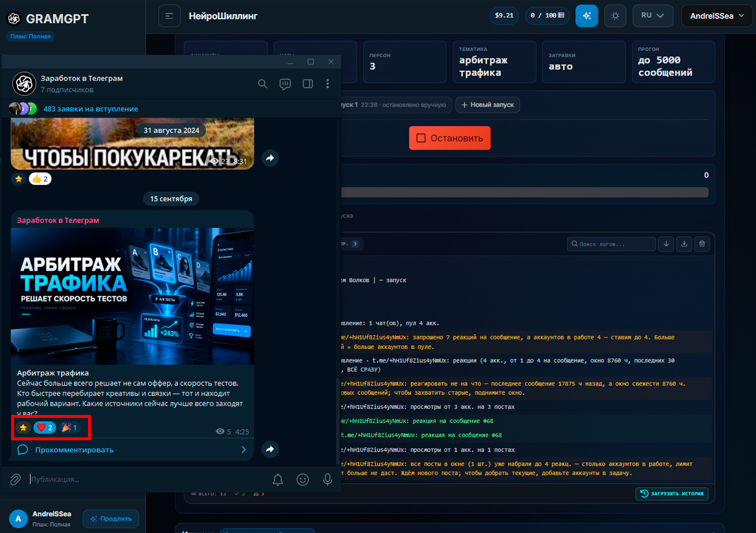The height and width of the screenshot is (533, 756).
Task: Forward the ЧТОБЫ ПОКУКАРЕКАТЬ image post
Action: point(270,158)
